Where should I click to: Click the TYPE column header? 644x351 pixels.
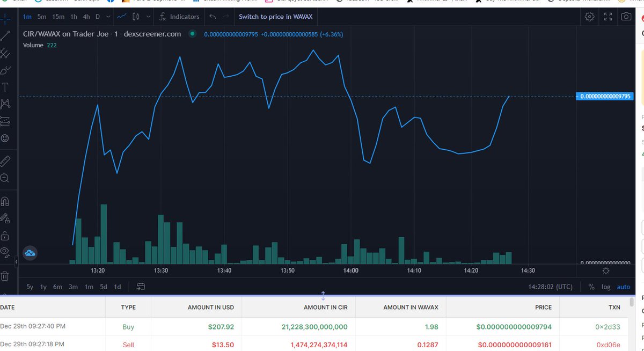tap(128, 308)
